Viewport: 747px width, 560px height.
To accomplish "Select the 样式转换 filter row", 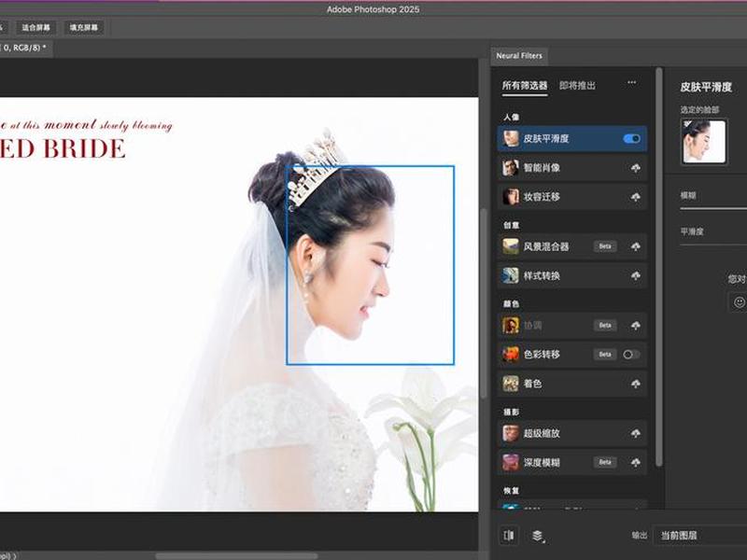I will [571, 275].
